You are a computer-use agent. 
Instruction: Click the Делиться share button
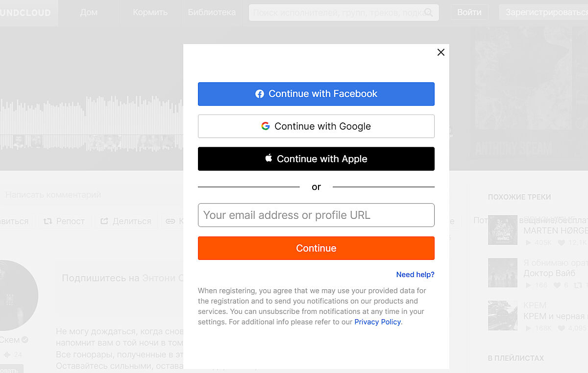(126, 221)
